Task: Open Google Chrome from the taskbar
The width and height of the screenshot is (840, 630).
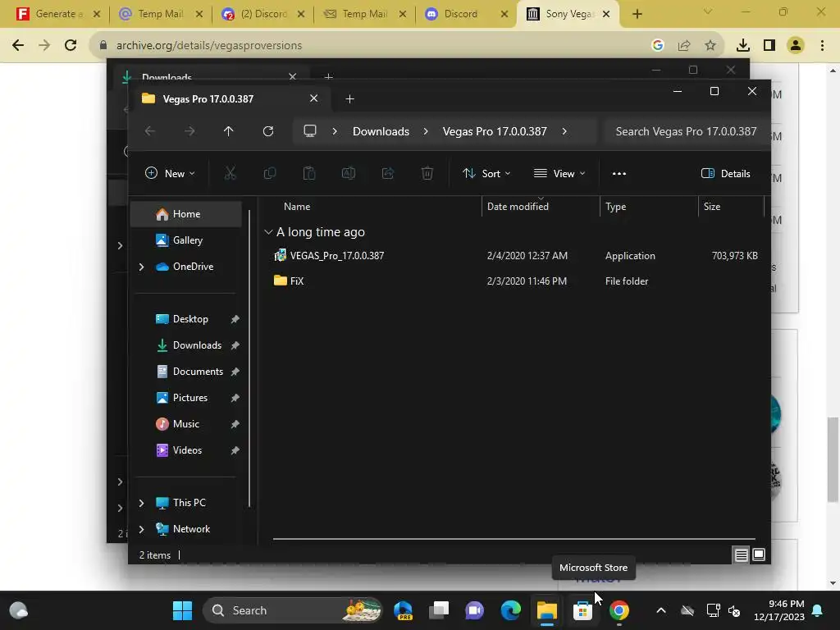Action: [x=619, y=610]
